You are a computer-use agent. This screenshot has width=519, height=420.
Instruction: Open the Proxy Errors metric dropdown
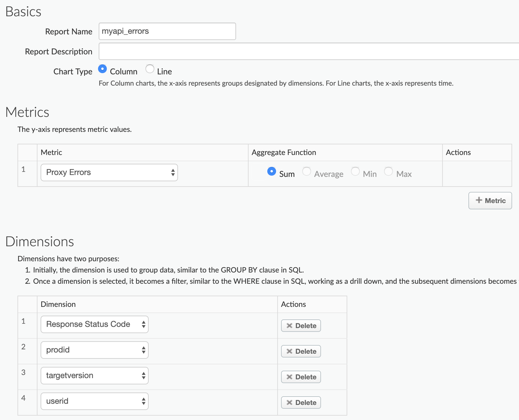[109, 172]
